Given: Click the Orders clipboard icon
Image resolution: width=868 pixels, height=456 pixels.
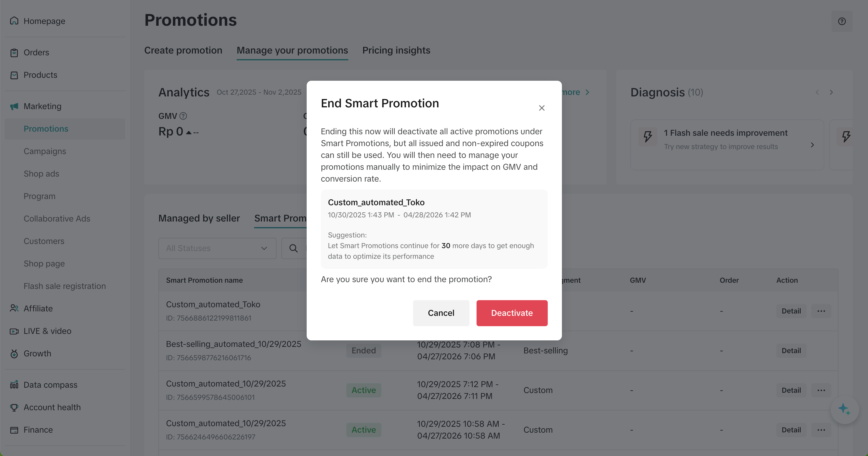Looking at the screenshot, I should pos(14,53).
